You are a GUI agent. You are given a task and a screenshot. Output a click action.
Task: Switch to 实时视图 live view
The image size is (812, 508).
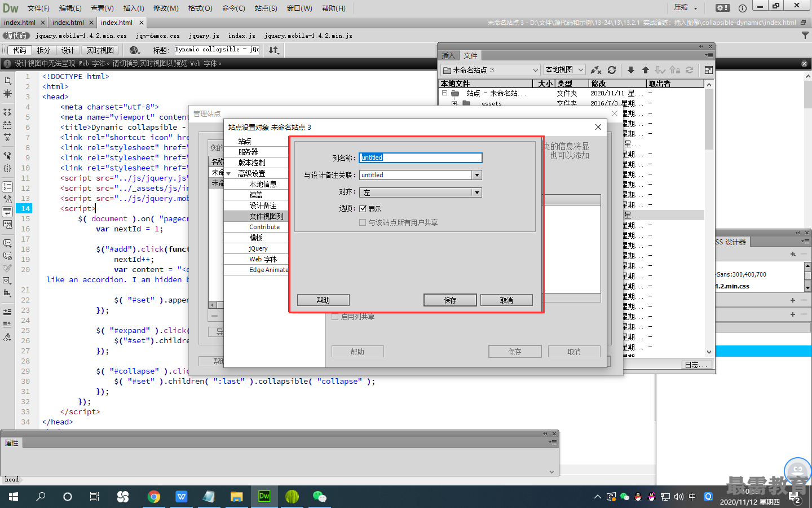tap(100, 50)
